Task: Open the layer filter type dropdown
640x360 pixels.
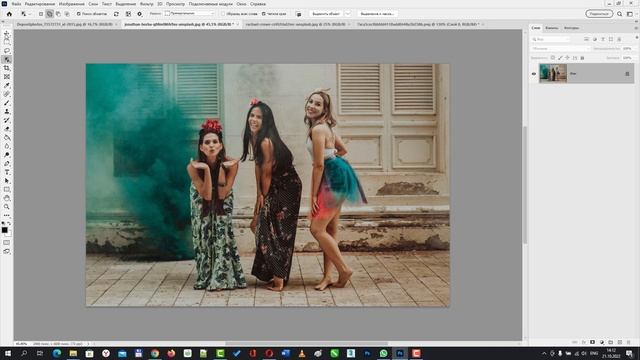Action: point(550,39)
